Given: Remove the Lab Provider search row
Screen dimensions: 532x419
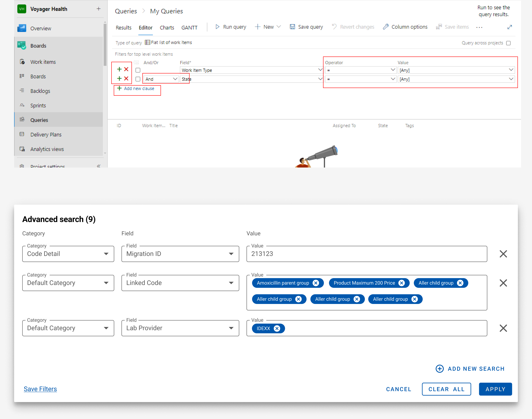Looking at the screenshot, I should click(503, 328).
